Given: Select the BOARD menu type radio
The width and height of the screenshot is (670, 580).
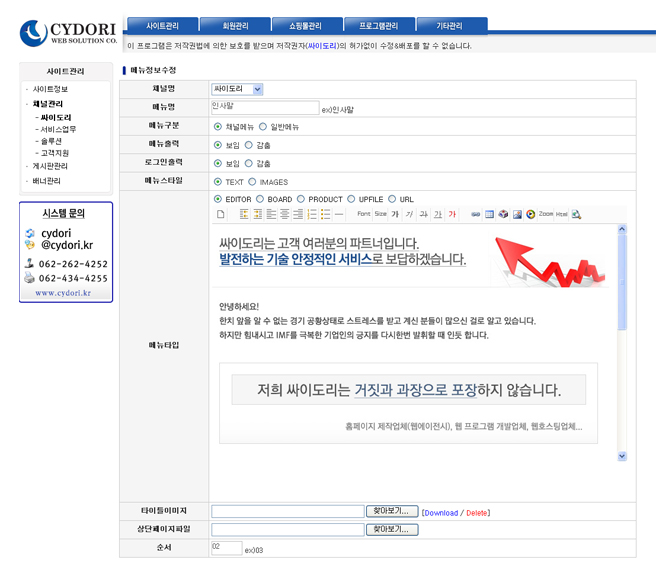Looking at the screenshot, I should coord(260,199).
